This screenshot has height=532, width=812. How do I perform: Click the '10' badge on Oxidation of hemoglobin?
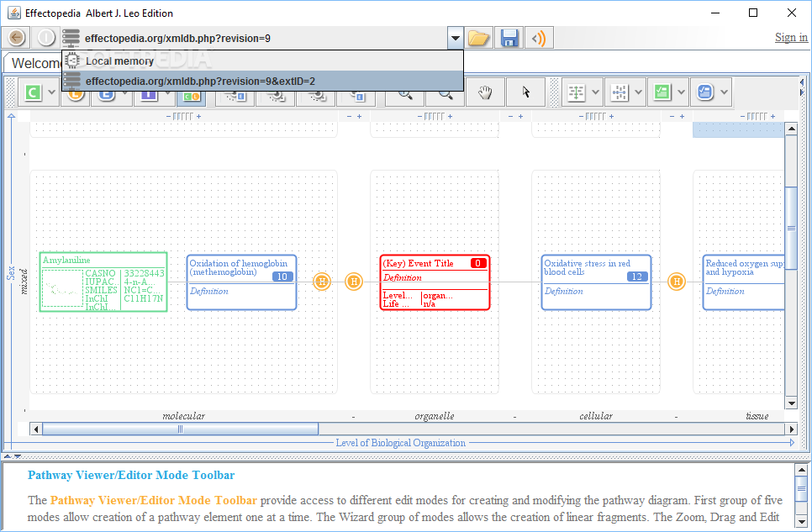tap(282, 277)
